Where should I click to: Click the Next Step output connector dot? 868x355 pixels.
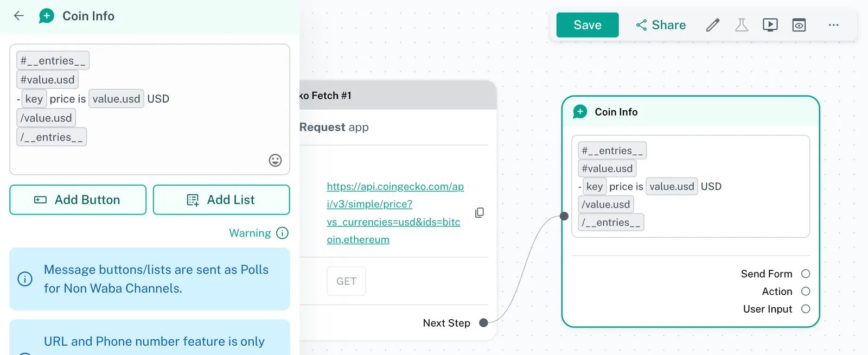[x=483, y=323]
